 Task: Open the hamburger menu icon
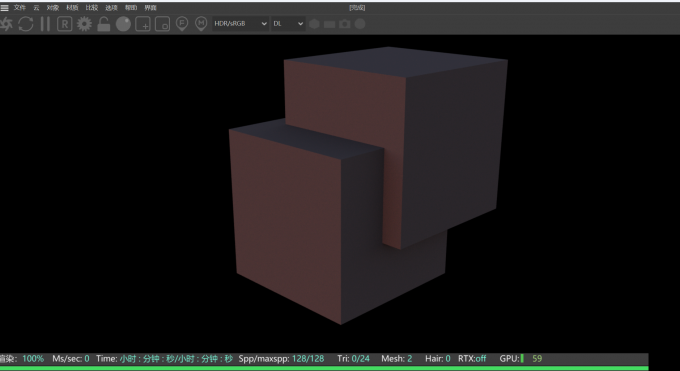(4, 8)
